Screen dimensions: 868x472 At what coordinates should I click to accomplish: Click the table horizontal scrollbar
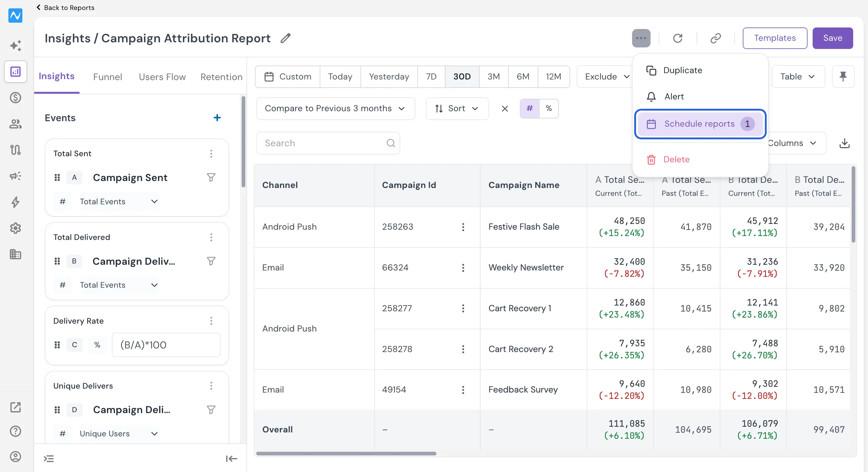(346, 454)
